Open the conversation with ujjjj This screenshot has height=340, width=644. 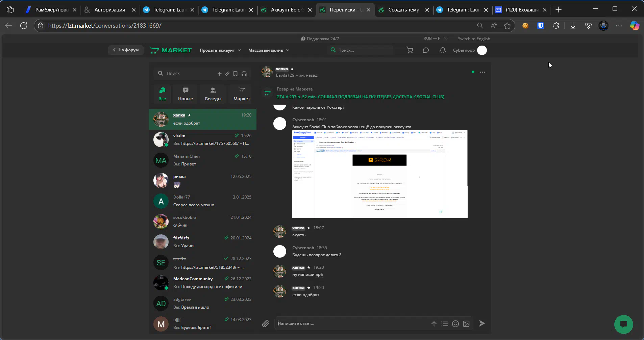pyautogui.click(x=202, y=324)
